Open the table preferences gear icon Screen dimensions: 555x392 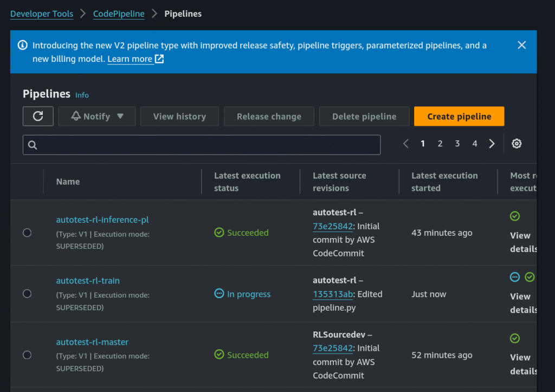coord(517,144)
